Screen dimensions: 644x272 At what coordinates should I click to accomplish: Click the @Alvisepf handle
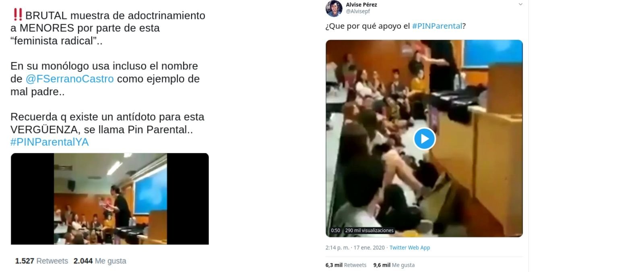click(x=358, y=11)
